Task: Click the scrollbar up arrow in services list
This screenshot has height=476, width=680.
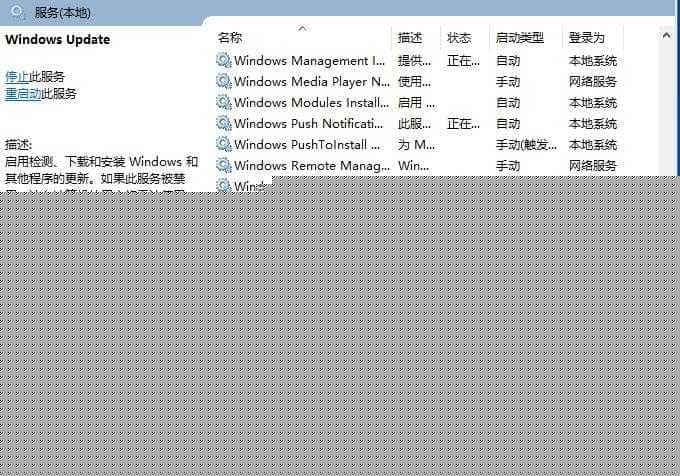Action: point(666,36)
